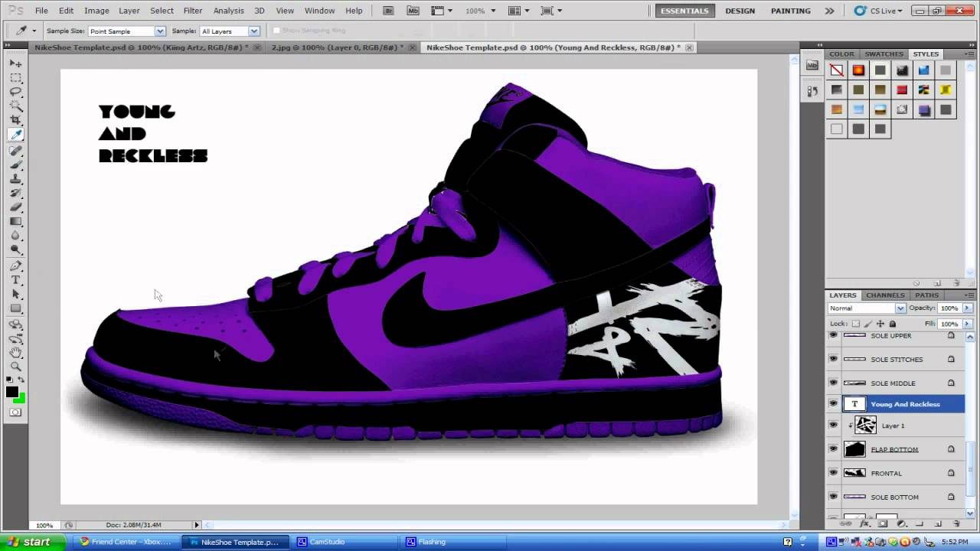Image resolution: width=980 pixels, height=551 pixels.
Task: Select the Quick Selection tool
Action: [15, 106]
